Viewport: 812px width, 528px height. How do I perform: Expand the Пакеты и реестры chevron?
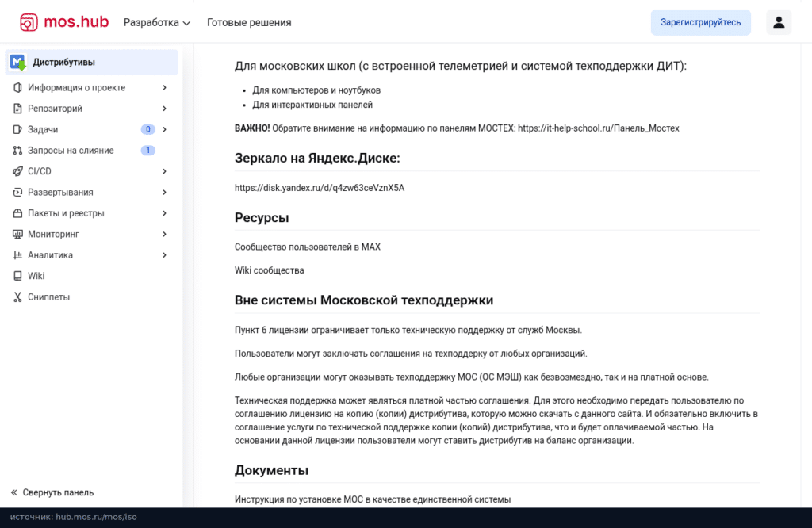[x=164, y=213]
